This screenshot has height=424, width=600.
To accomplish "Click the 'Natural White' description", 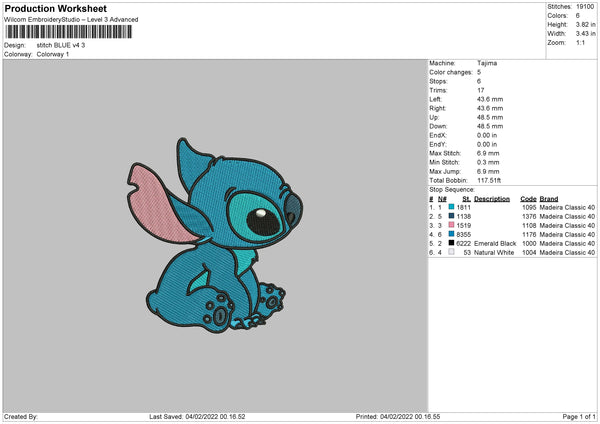I will [x=494, y=253].
